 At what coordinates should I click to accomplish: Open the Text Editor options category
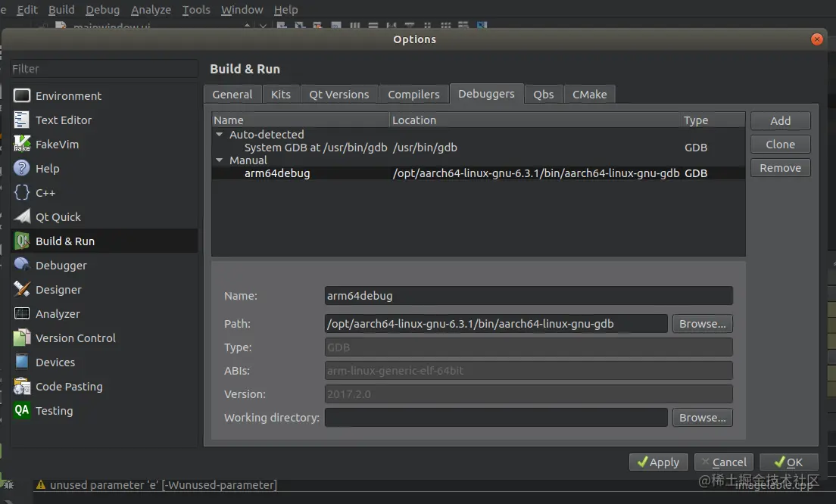click(104, 120)
